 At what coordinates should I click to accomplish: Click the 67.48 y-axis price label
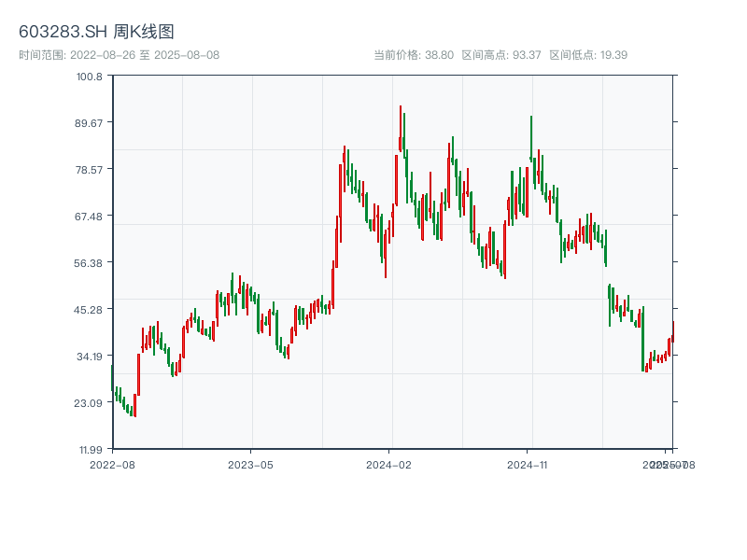click(90, 217)
